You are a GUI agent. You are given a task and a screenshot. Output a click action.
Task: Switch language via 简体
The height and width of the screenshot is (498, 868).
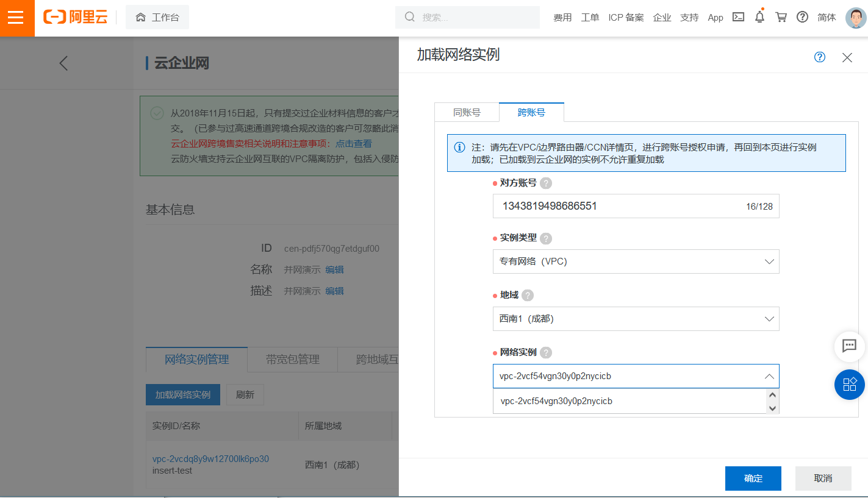pos(827,18)
